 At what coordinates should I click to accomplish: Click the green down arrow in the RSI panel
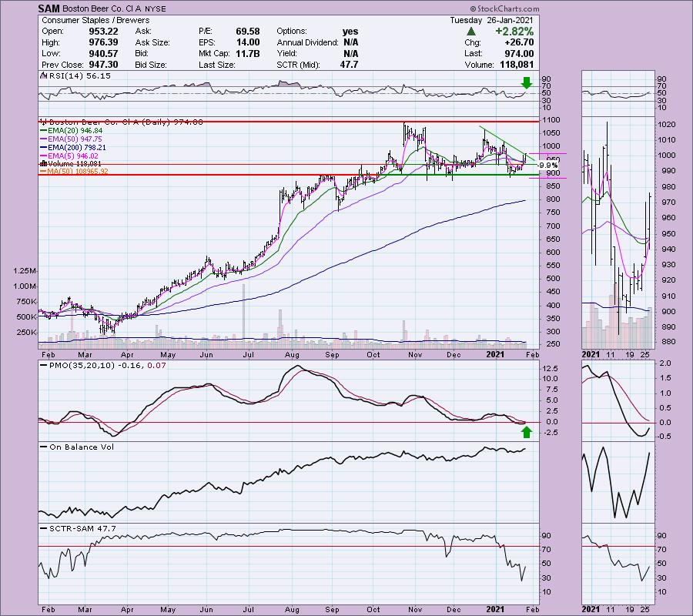tap(526, 82)
